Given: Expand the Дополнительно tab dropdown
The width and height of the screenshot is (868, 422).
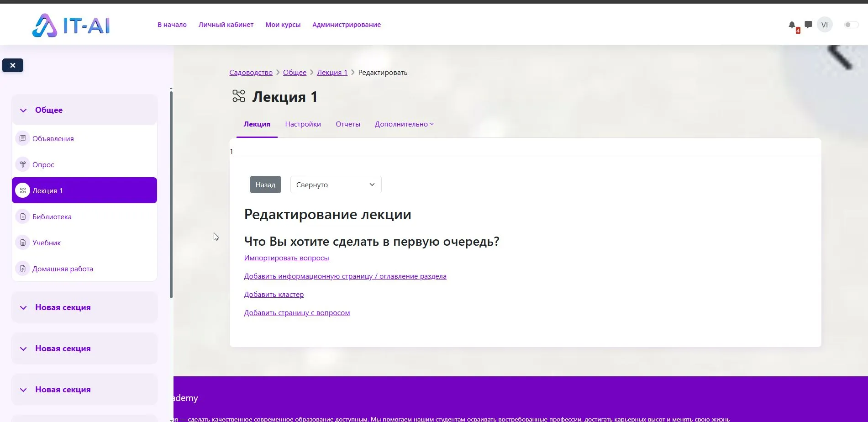Looking at the screenshot, I should pos(404,124).
